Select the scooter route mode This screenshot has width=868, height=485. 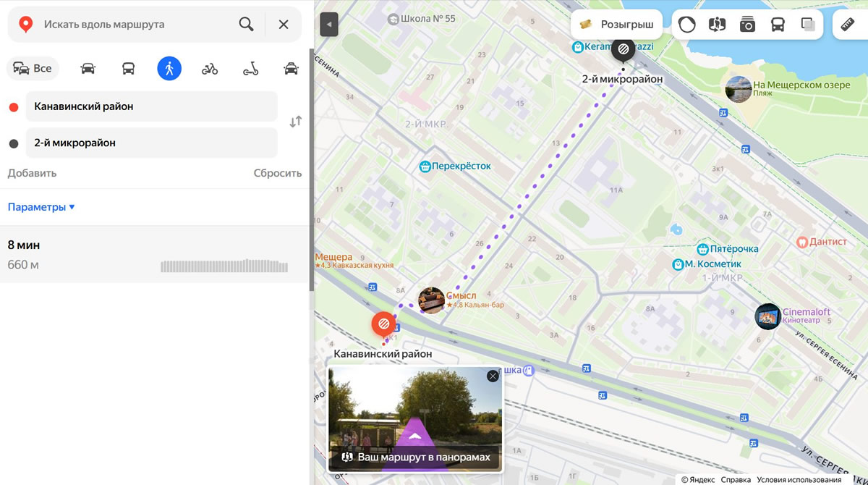(250, 69)
